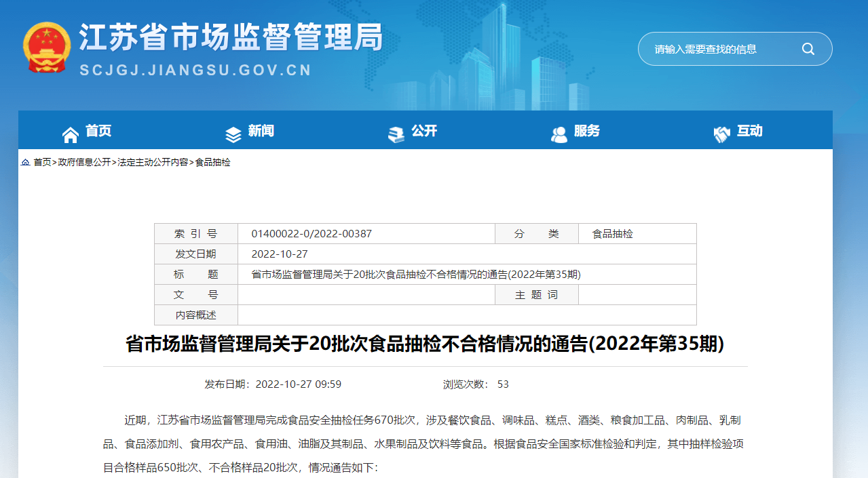Click the 江苏省市场监督管理局 site title
The width and height of the screenshot is (868, 478).
[x=231, y=37]
